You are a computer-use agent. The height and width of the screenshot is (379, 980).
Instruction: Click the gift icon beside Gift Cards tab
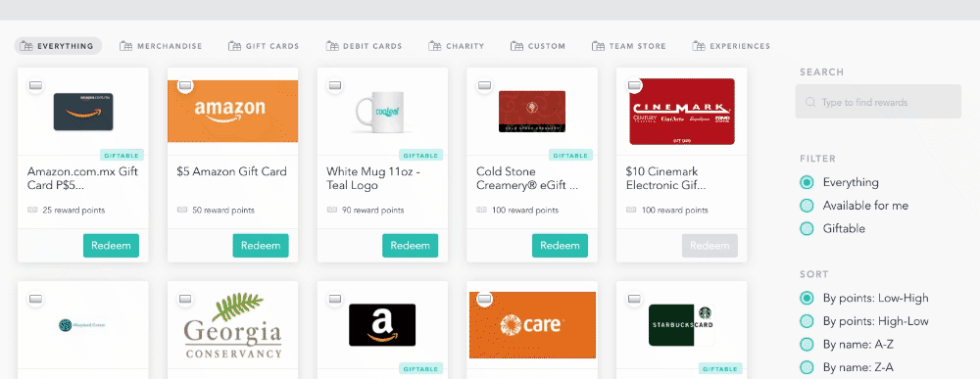coord(234,46)
